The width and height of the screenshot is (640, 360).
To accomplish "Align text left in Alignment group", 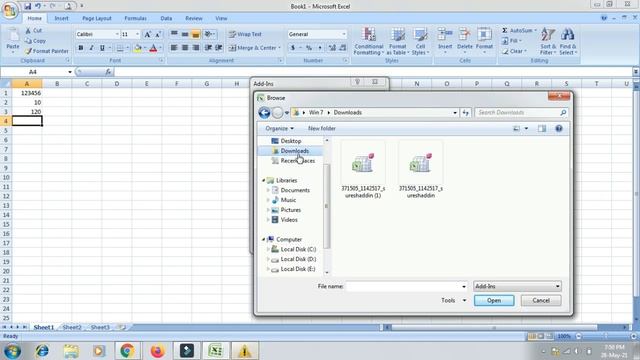I will pyautogui.click(x=174, y=48).
